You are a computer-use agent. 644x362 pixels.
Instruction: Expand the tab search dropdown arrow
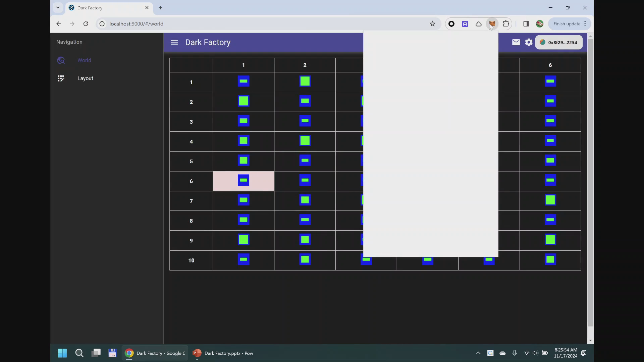(x=58, y=7)
